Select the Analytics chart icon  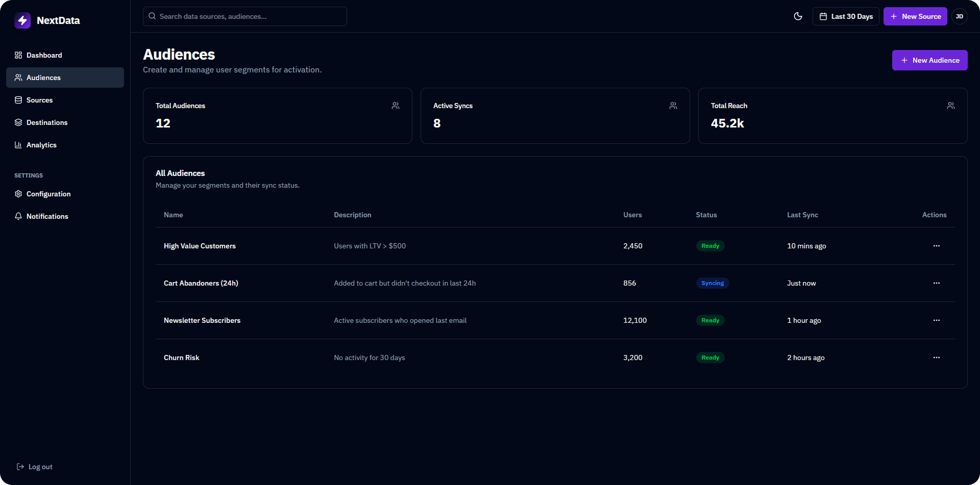[18, 145]
